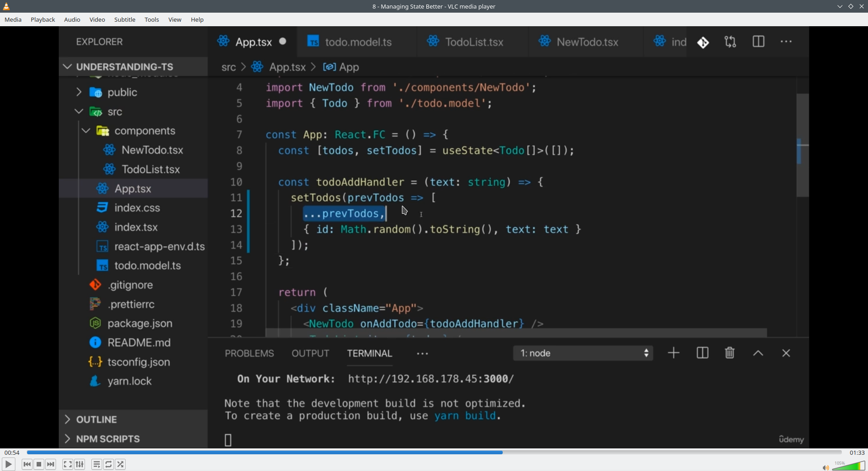Switch to the NewTodo.tsx editor tab
The image size is (868, 471).
(x=586, y=42)
